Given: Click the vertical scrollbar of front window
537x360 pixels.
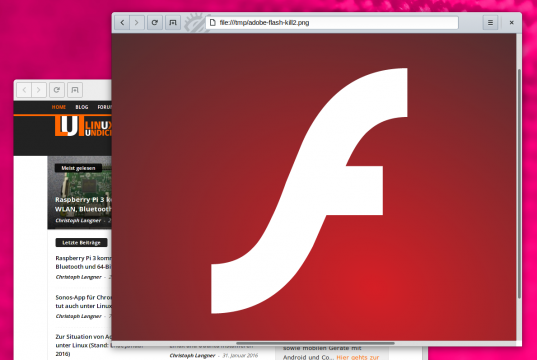Looking at the screenshot, I should [519, 183].
